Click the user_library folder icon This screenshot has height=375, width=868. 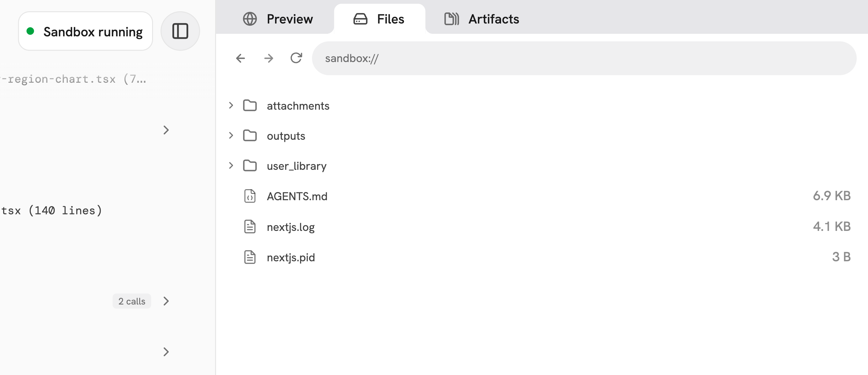(250, 165)
